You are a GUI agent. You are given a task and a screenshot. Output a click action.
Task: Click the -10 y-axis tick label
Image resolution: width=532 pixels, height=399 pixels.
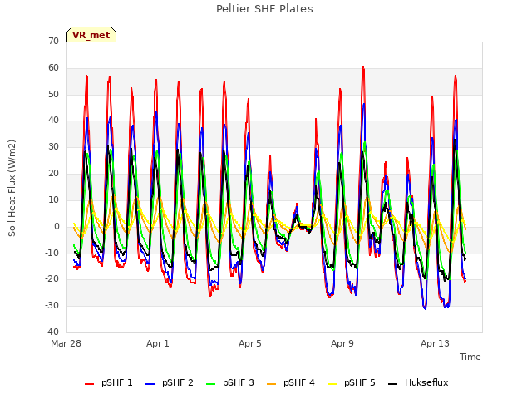click(x=52, y=253)
